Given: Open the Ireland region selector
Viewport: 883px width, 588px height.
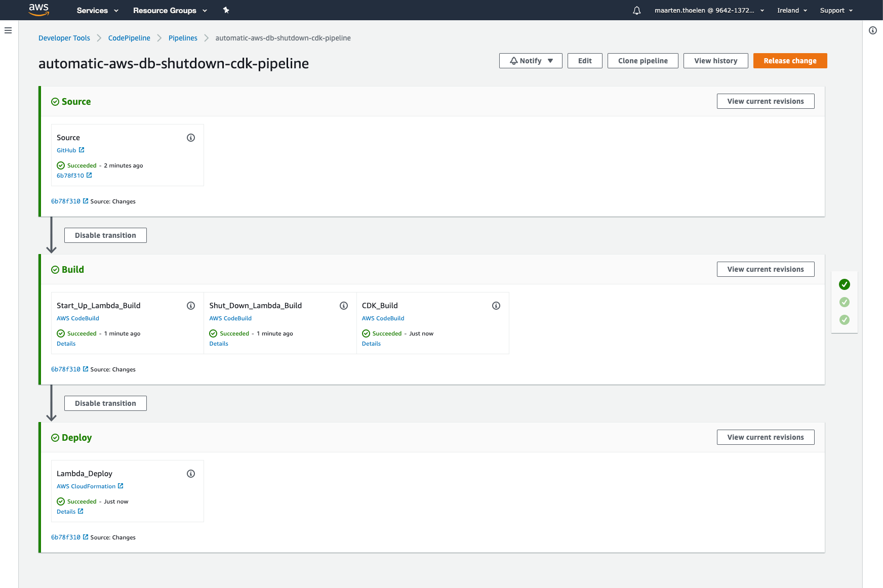Looking at the screenshot, I should 792,10.
